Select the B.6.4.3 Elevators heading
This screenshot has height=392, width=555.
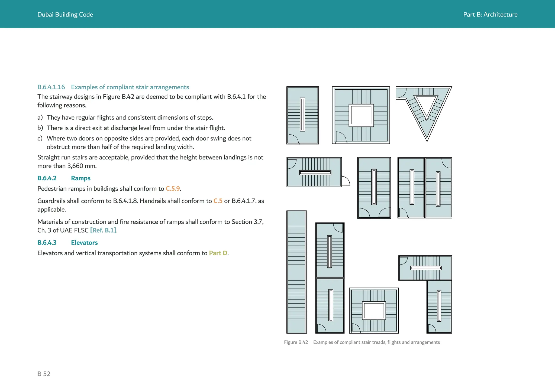coord(67,243)
